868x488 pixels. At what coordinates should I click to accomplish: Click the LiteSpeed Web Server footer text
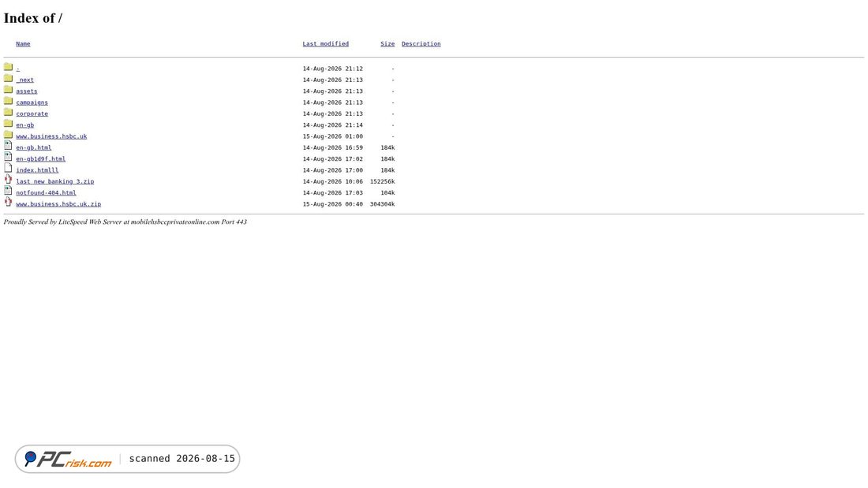pos(125,222)
